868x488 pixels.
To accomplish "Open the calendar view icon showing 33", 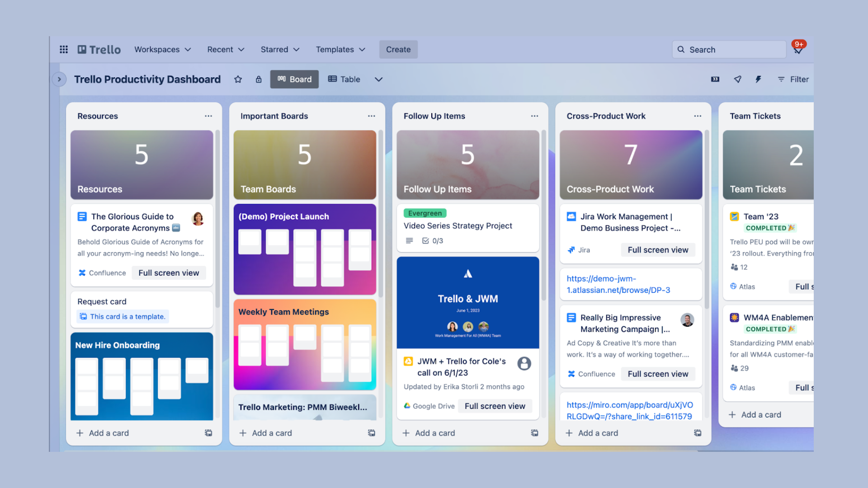I will pyautogui.click(x=715, y=79).
